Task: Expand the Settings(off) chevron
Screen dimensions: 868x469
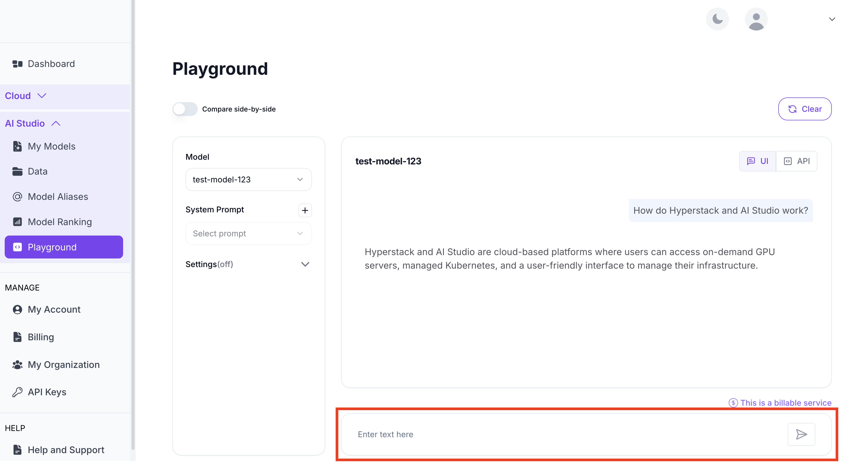Action: 305,264
